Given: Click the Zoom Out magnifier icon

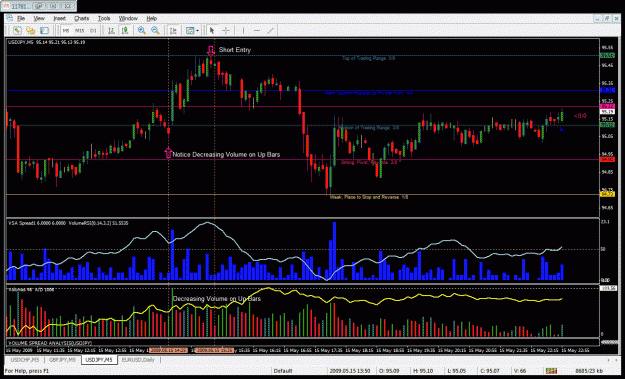Looking at the screenshot, I should click(155, 30).
